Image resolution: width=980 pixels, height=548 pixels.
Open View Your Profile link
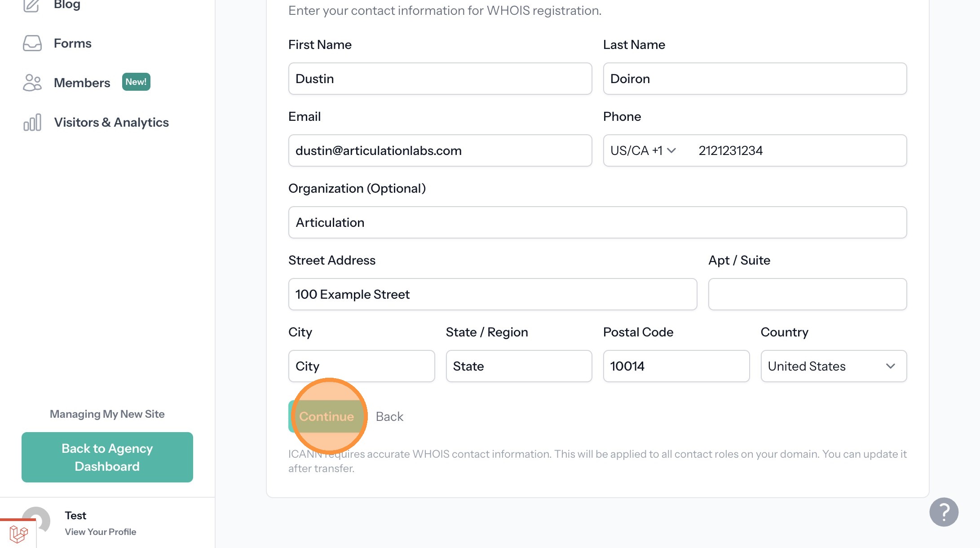(100, 532)
